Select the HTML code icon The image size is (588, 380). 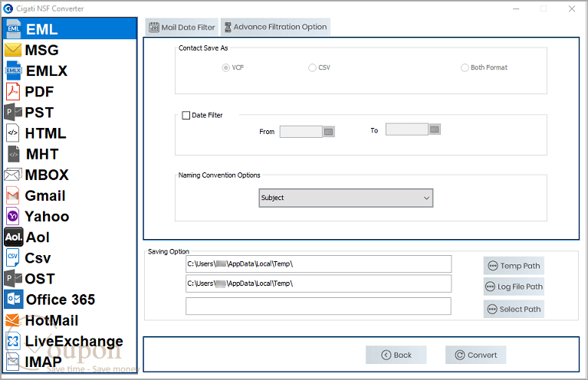pos(13,133)
